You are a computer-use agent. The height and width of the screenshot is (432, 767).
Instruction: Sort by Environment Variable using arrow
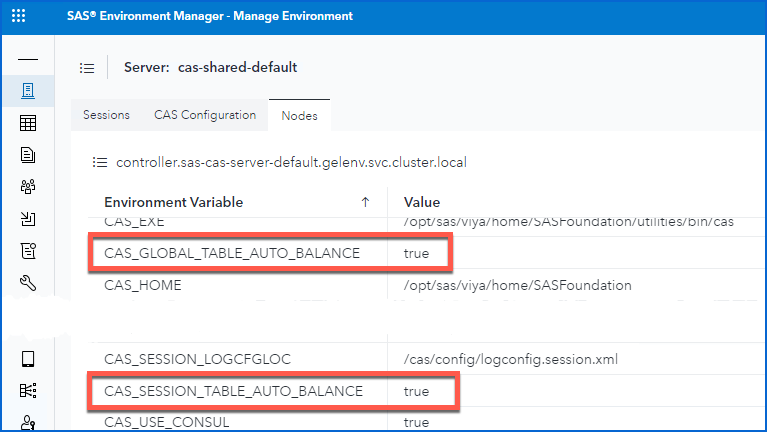coord(364,202)
